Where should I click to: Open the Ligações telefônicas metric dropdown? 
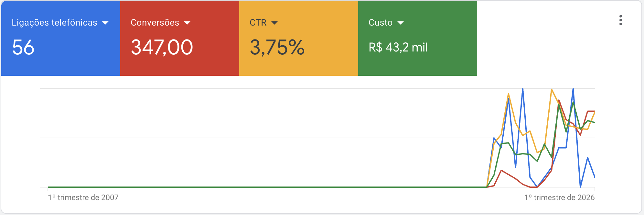105,23
